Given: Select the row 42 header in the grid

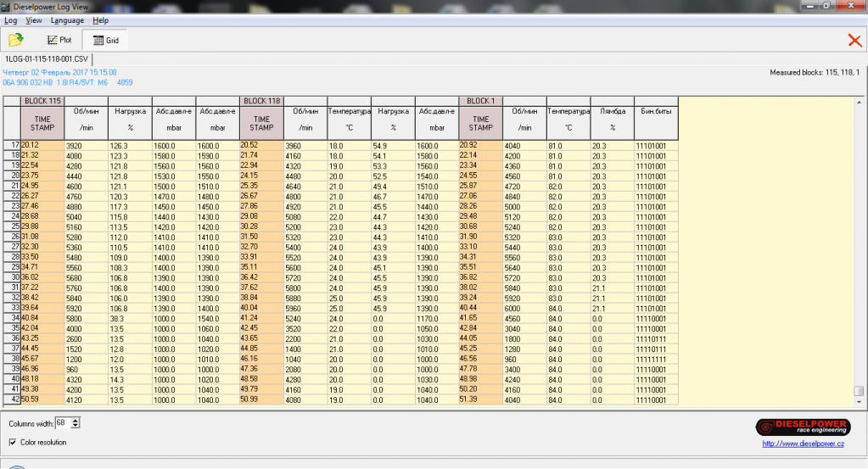Looking at the screenshot, I should coord(12,399).
